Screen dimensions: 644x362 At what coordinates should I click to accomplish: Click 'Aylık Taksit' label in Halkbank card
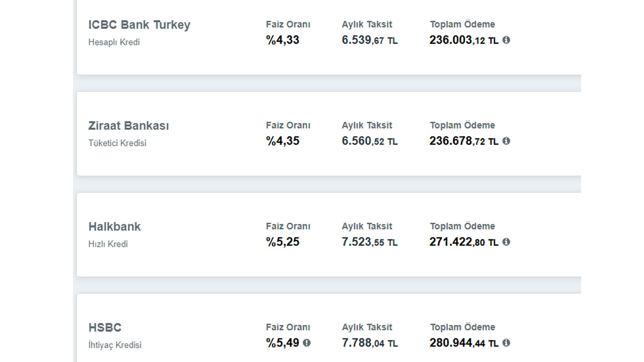coord(367,226)
